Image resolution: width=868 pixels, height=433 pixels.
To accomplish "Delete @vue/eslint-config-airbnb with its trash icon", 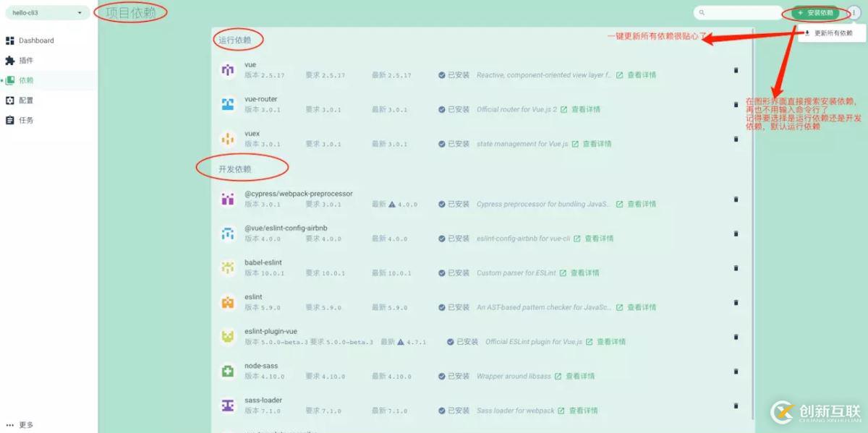I will [736, 233].
